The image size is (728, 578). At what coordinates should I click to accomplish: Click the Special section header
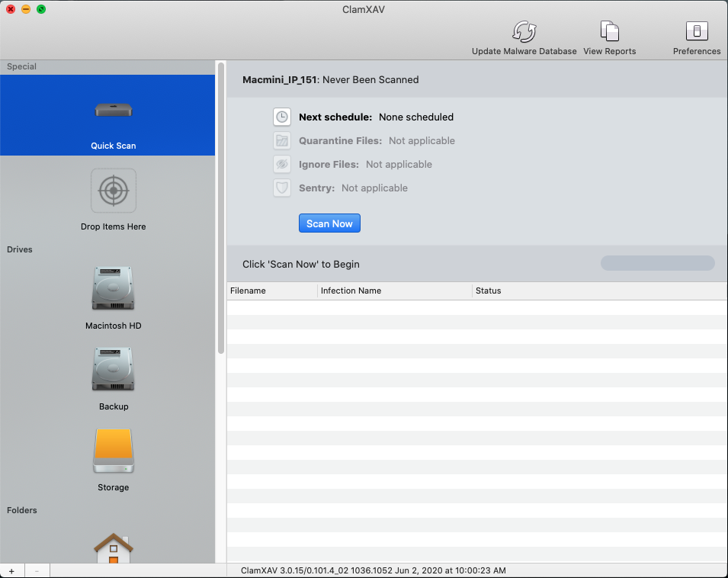[21, 66]
